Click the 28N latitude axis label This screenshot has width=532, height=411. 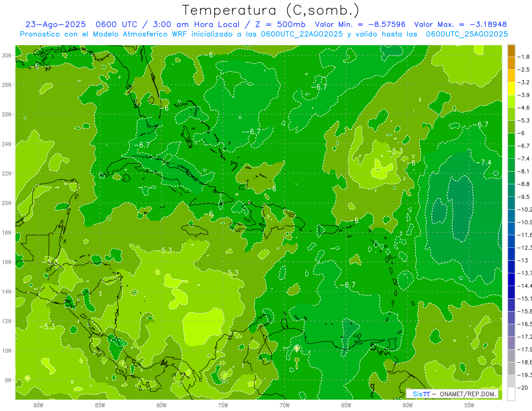7,85
